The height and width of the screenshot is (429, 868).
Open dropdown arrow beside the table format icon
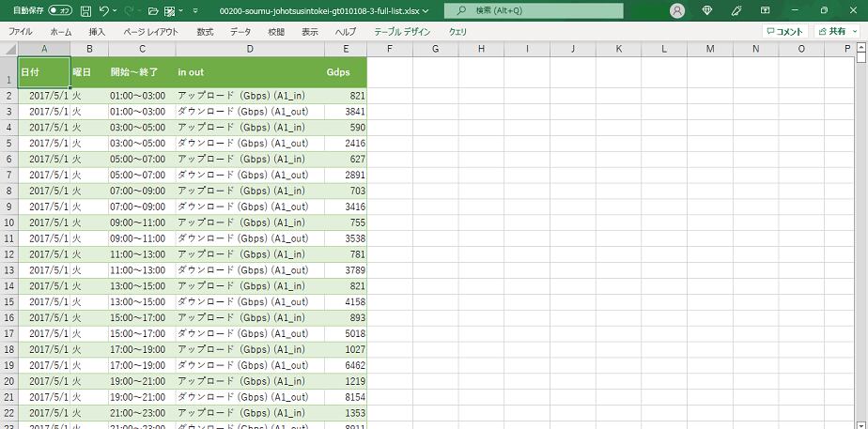(181, 10)
